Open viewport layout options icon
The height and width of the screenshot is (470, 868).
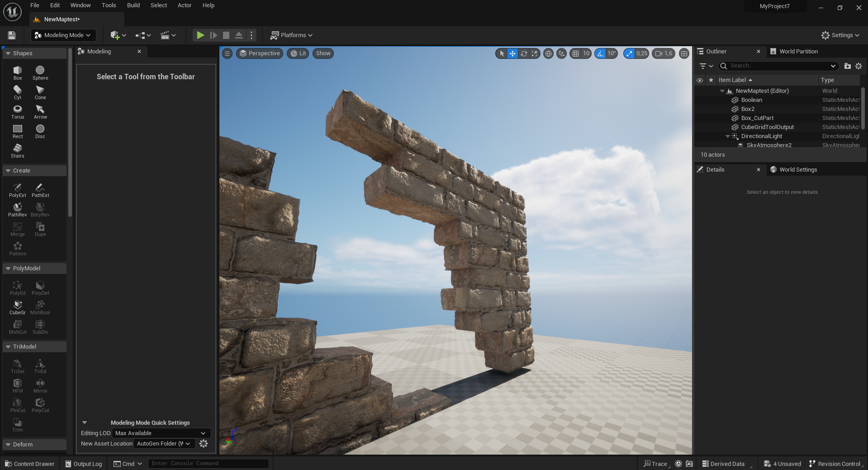[684, 53]
